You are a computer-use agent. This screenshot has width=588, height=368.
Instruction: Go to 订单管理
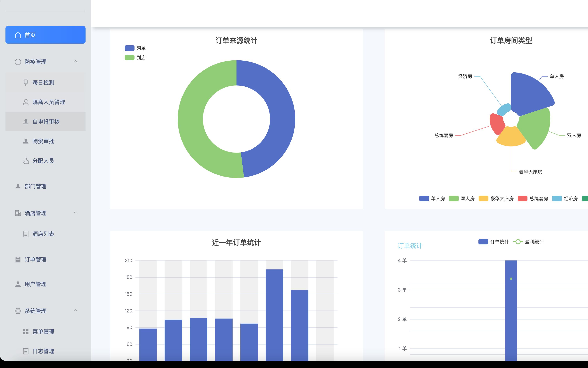pyautogui.click(x=46, y=259)
